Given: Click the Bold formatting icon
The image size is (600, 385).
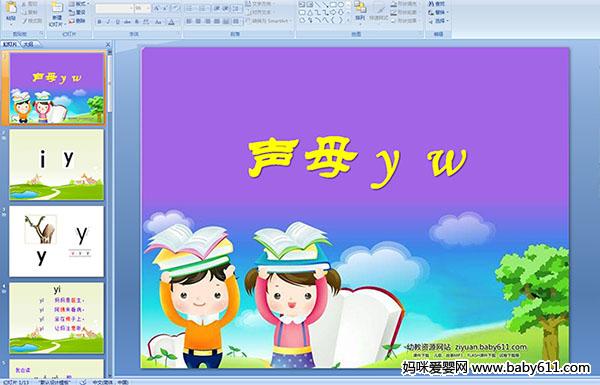Looking at the screenshot, I should click(x=99, y=22).
